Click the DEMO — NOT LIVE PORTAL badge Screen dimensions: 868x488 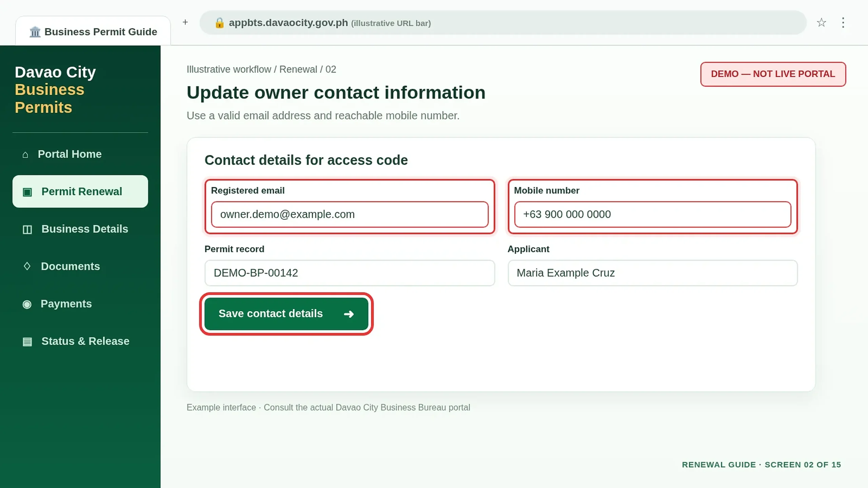pyautogui.click(x=773, y=74)
